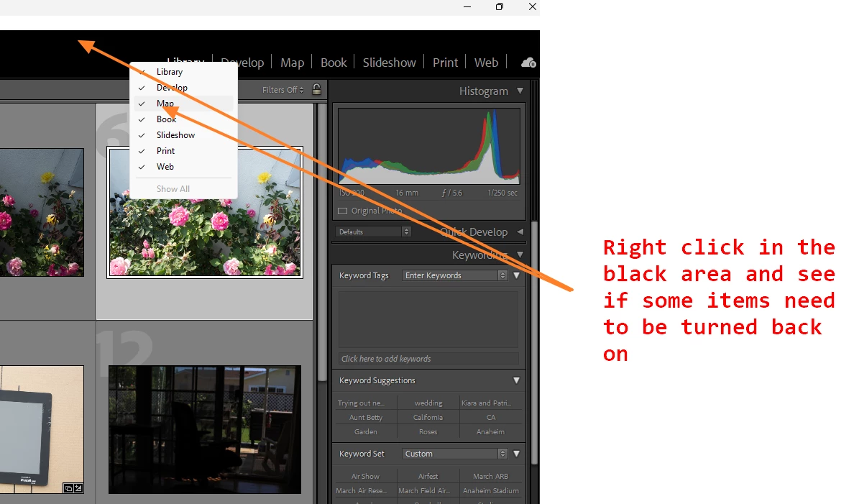Image resolution: width=854 pixels, height=504 pixels.
Task: Add the suggested keyword California
Action: (x=428, y=418)
